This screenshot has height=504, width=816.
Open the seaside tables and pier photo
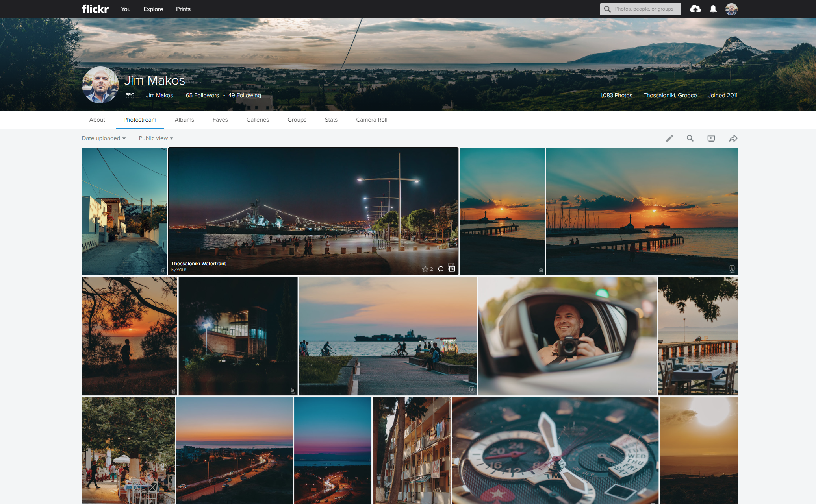pos(698,336)
